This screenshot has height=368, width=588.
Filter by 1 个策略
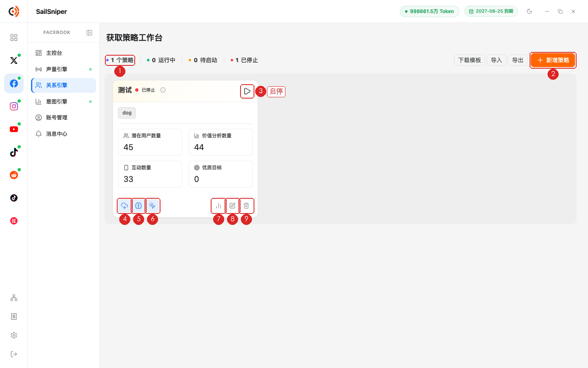tap(120, 60)
